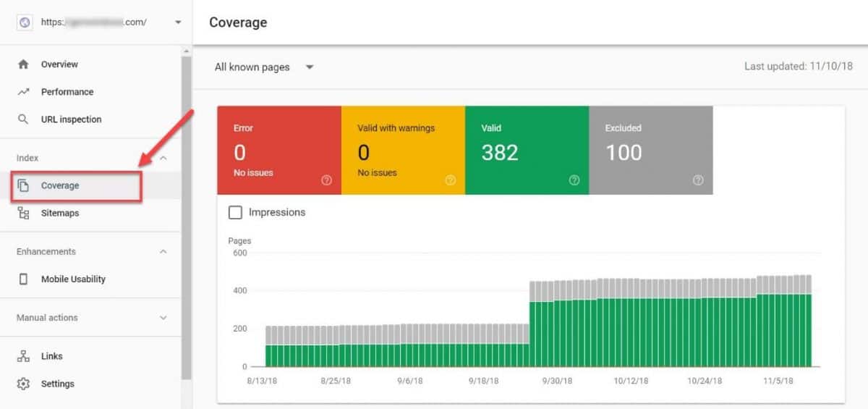Image resolution: width=868 pixels, height=409 pixels.
Task: Click the Overview home icon
Action: 24,64
